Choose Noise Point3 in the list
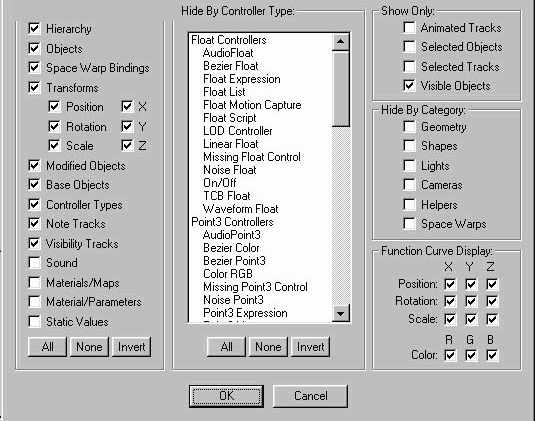 coord(233,300)
